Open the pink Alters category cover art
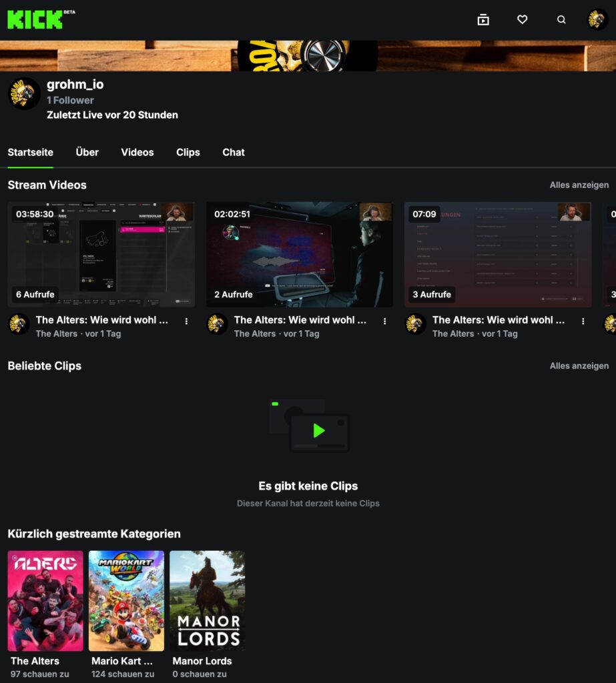616x683 pixels. (x=45, y=601)
